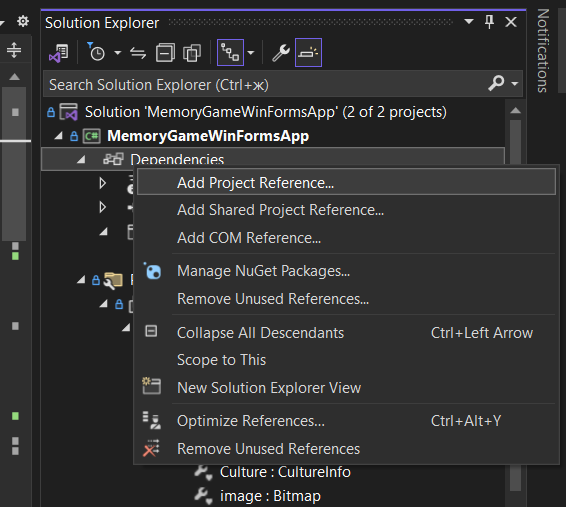The height and width of the screenshot is (507, 566).
Task: Open Properties via the wrench icon
Action: tap(280, 53)
